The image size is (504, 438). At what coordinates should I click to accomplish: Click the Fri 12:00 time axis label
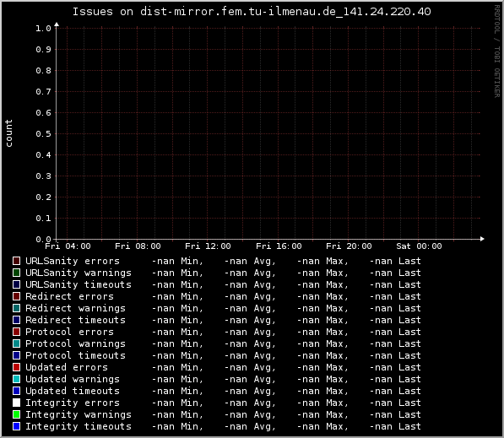point(208,246)
